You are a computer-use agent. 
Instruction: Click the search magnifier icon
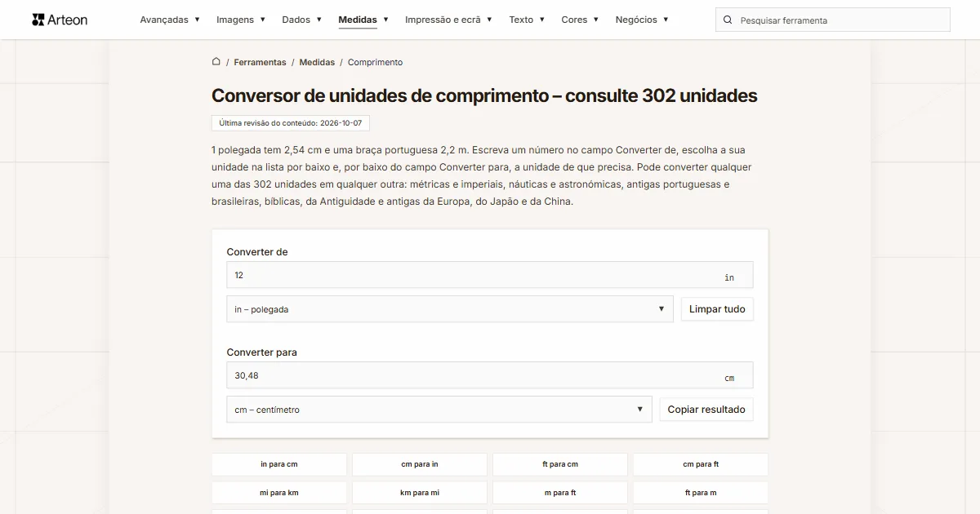click(728, 20)
